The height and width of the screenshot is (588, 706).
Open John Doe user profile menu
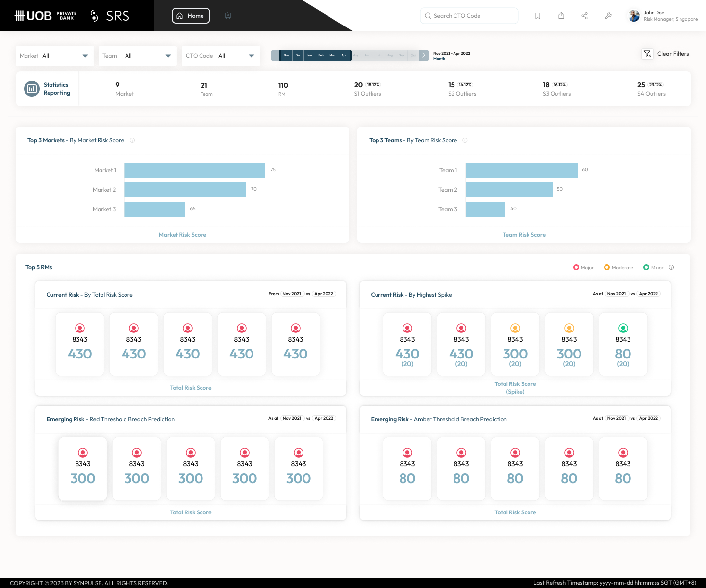[663, 16]
